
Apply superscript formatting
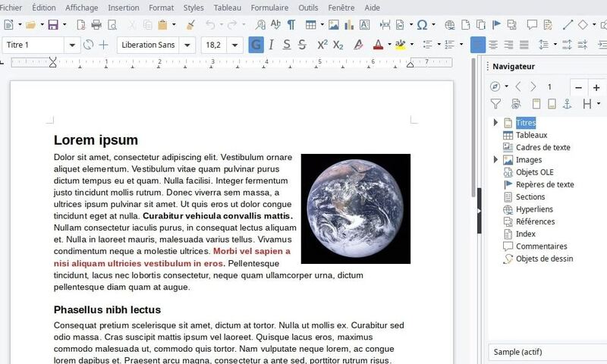pos(322,45)
